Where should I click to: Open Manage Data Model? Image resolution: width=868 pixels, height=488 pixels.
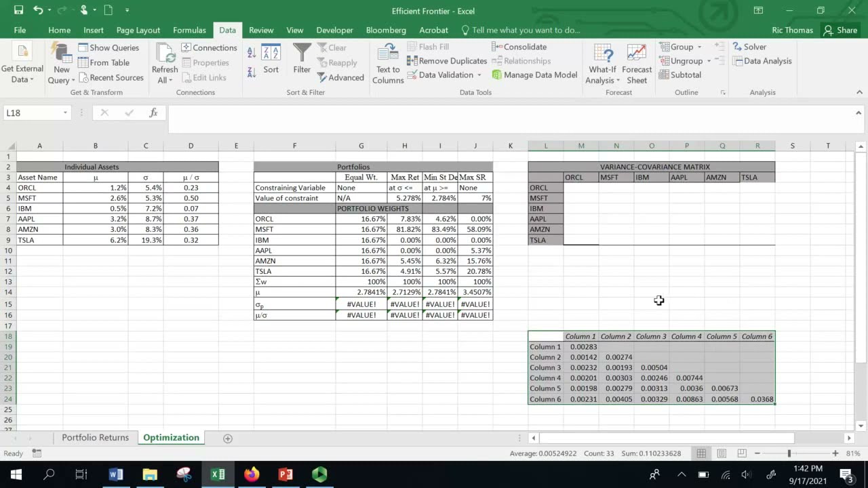point(534,75)
